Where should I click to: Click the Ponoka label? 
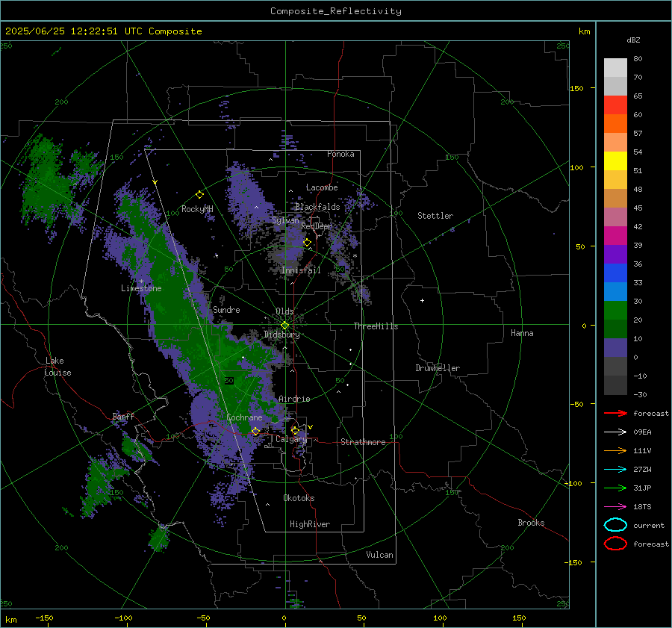click(340, 155)
